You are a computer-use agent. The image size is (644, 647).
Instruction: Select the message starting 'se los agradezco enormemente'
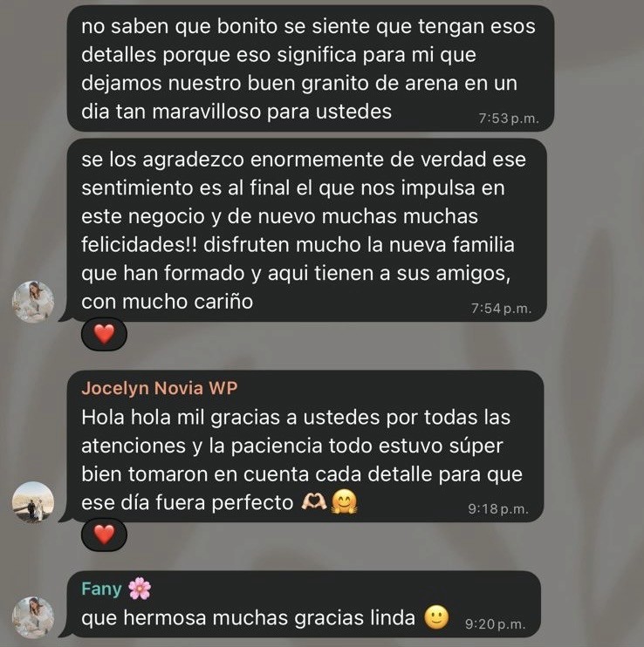306,230
